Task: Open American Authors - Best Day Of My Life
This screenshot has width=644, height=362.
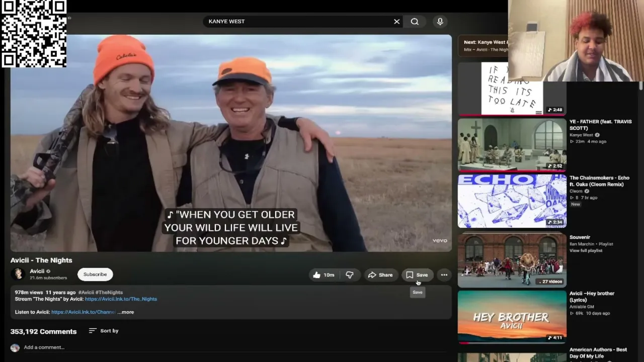Action: click(x=598, y=353)
